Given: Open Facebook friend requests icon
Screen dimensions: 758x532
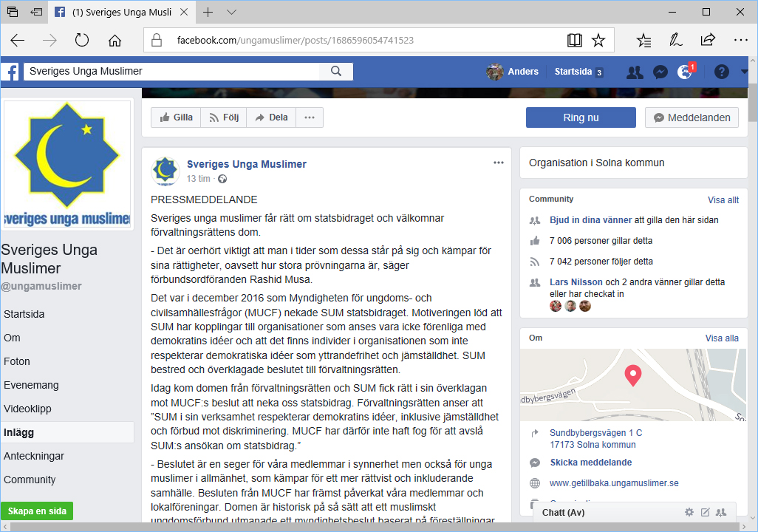Looking at the screenshot, I should click(635, 72).
